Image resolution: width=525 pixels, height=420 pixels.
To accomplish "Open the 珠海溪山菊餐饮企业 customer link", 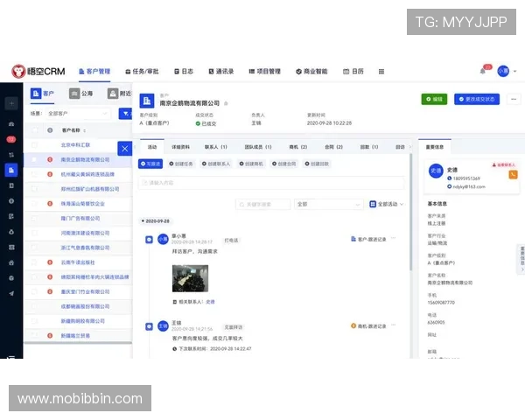I will tap(83, 204).
